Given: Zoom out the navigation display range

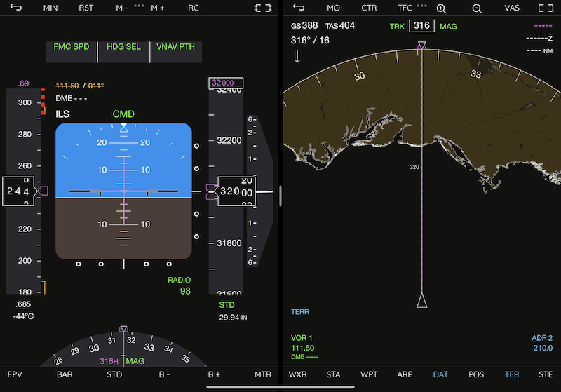Looking at the screenshot, I should coord(476,8).
